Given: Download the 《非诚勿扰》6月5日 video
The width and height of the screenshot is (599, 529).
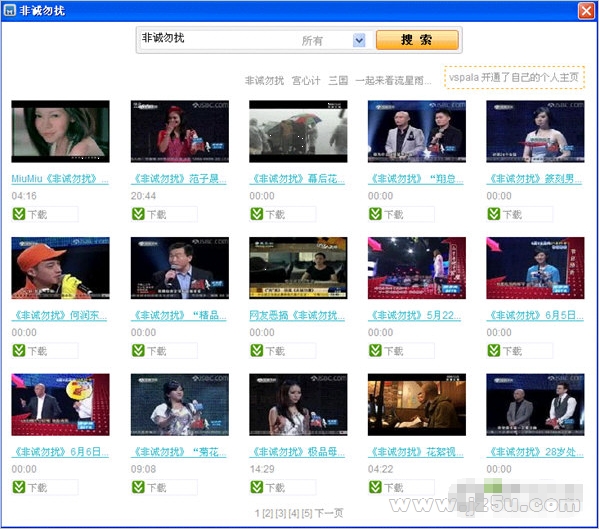Looking at the screenshot, I should (520, 351).
